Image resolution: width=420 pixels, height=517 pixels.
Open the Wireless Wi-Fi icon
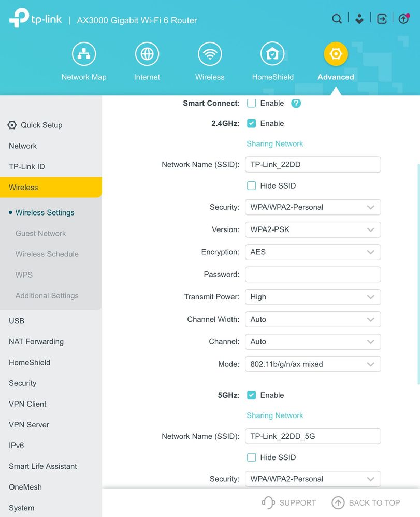[210, 54]
